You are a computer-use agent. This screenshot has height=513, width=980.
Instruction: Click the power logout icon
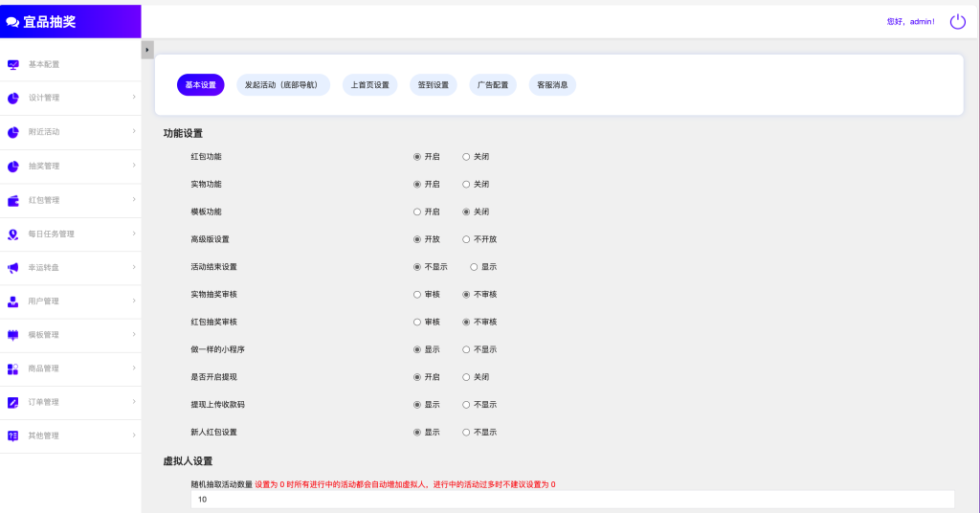957,22
